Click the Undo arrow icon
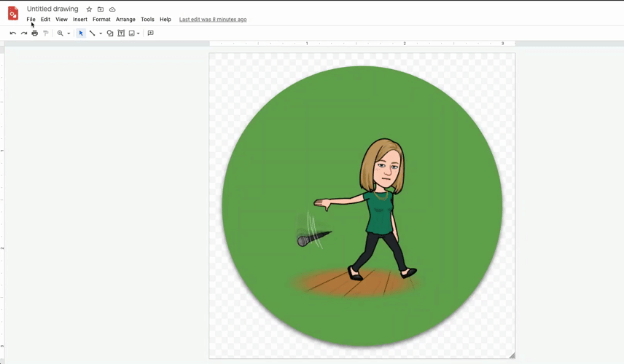 pyautogui.click(x=12, y=33)
